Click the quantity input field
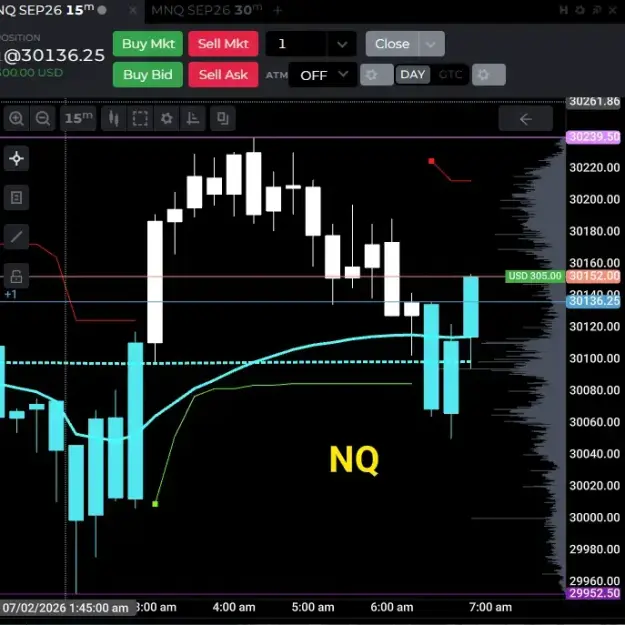 tap(296, 44)
